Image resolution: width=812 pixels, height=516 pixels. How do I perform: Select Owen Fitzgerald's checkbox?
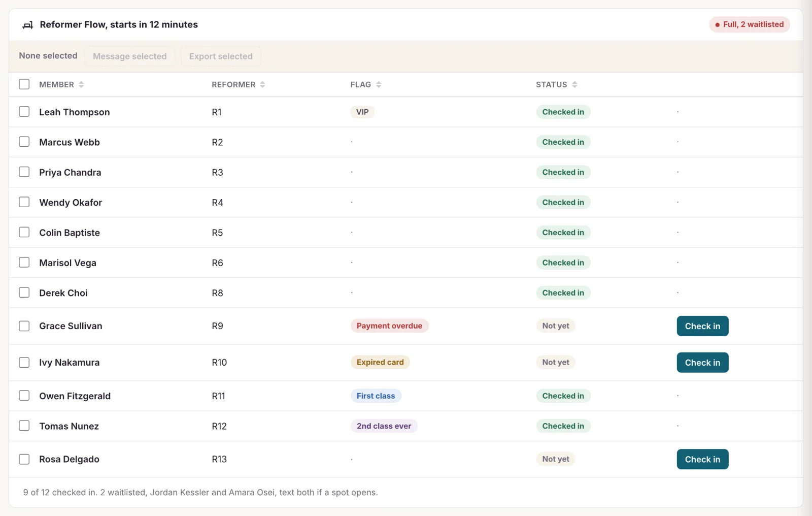tap(24, 396)
